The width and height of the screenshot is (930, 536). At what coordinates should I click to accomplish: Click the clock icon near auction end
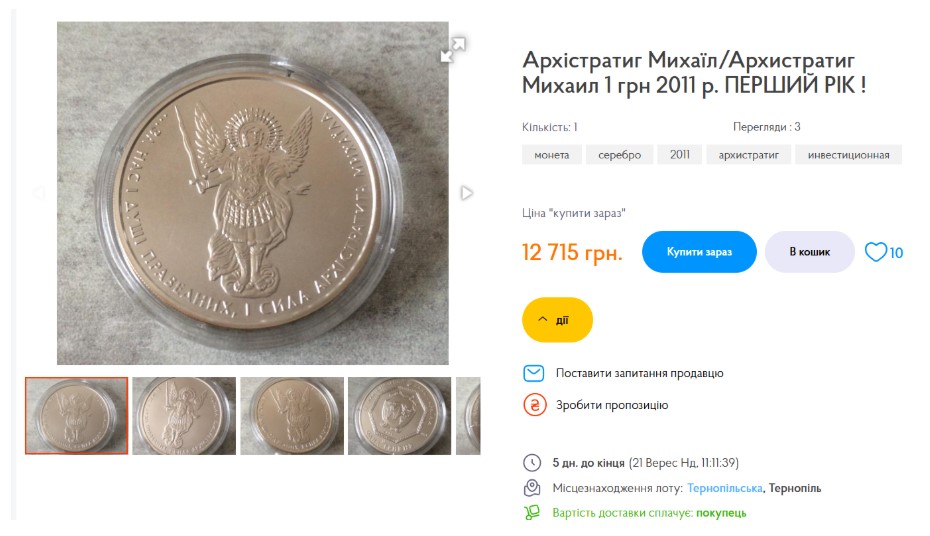pyautogui.click(x=532, y=463)
